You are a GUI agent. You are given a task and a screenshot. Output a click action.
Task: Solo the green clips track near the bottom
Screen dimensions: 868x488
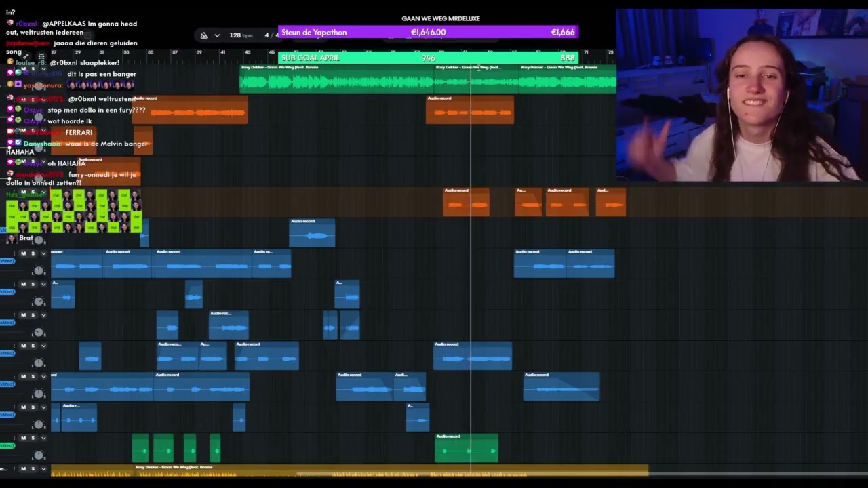(x=33, y=438)
